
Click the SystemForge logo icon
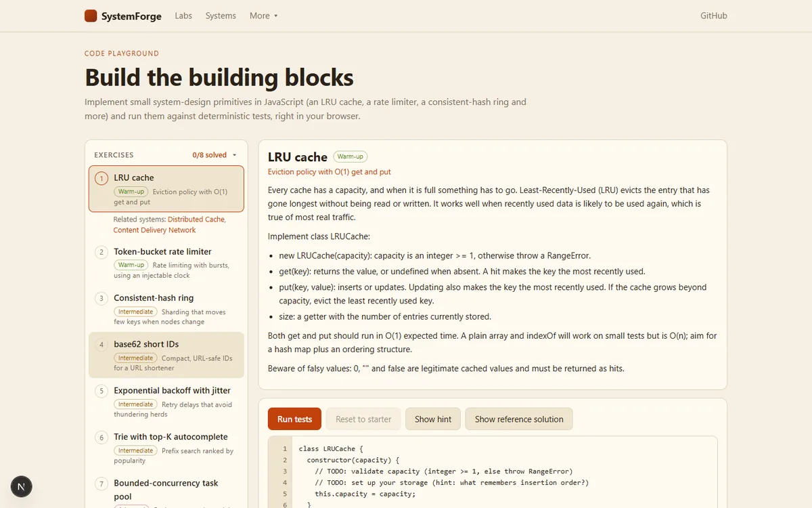(91, 16)
